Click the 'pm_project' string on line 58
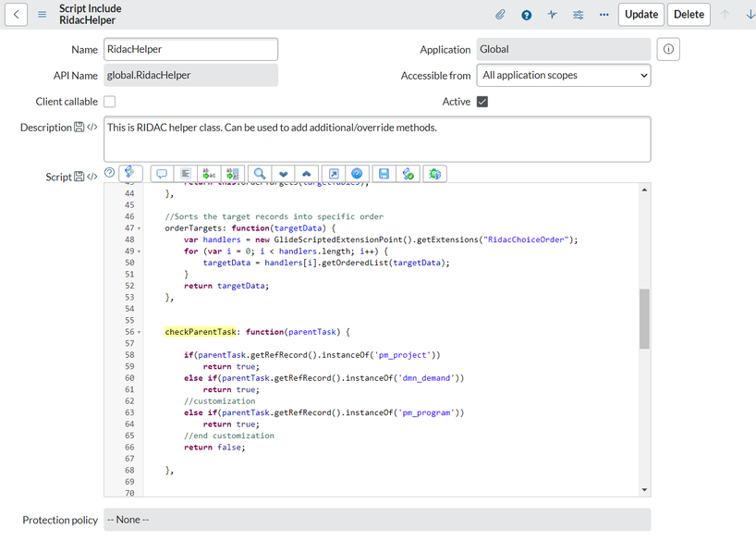 [403, 355]
